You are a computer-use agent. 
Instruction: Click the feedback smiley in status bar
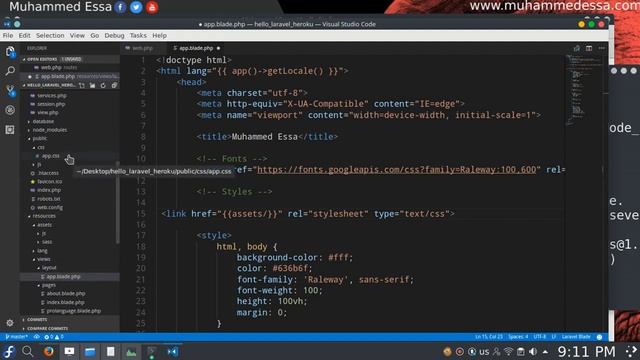600,337
